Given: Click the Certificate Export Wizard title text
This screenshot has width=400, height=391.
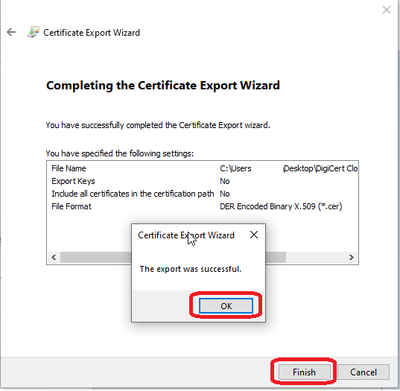Looking at the screenshot, I should pos(92,33).
